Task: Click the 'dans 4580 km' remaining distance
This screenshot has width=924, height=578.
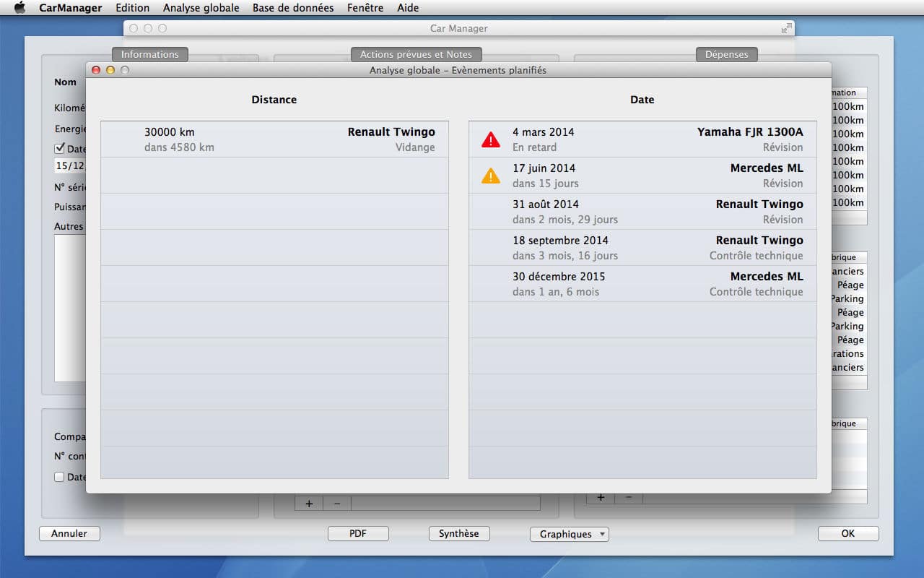Action: pos(179,147)
